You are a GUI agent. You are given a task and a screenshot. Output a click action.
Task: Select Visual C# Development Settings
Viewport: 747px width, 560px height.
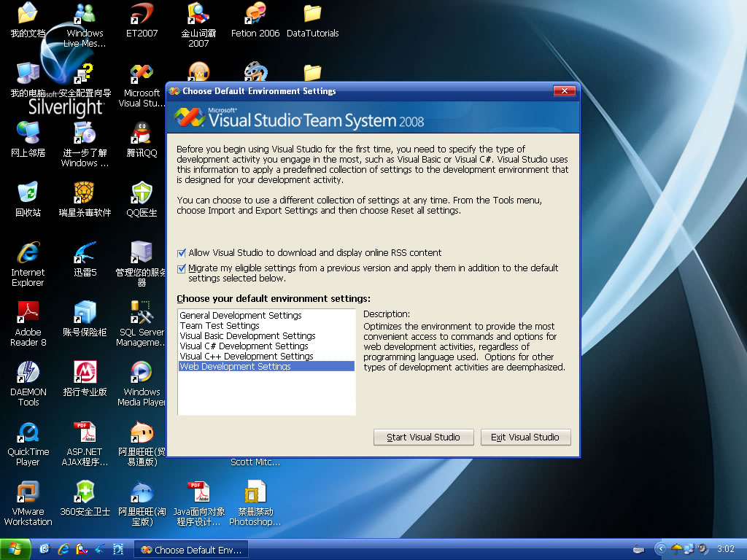tap(244, 346)
